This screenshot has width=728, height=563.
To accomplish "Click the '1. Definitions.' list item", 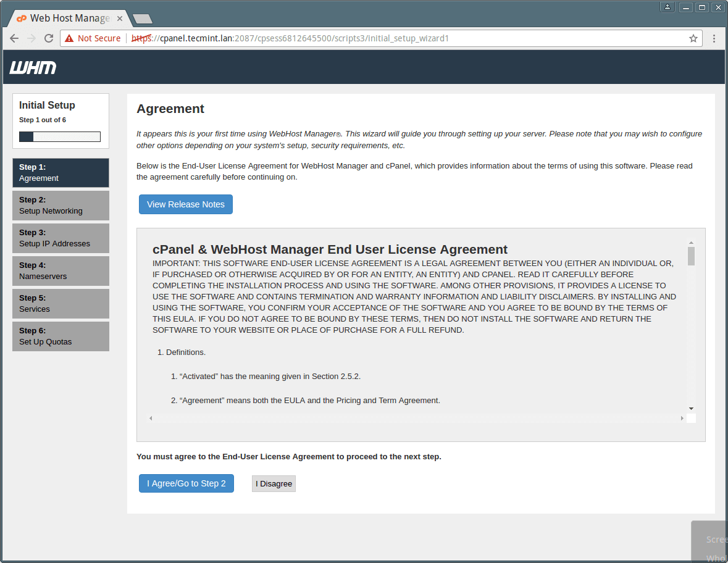I will pyautogui.click(x=182, y=352).
